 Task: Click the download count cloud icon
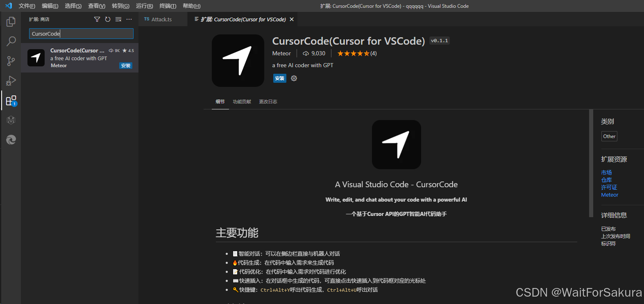(306, 54)
